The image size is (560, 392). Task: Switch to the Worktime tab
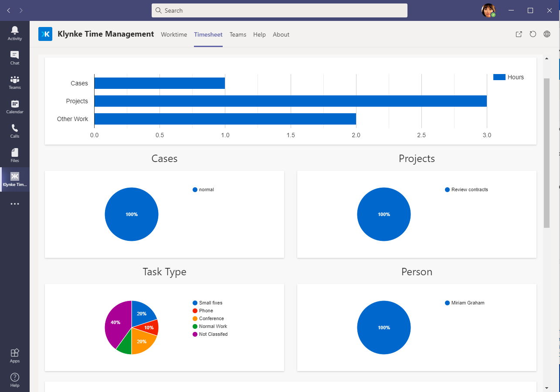point(174,34)
